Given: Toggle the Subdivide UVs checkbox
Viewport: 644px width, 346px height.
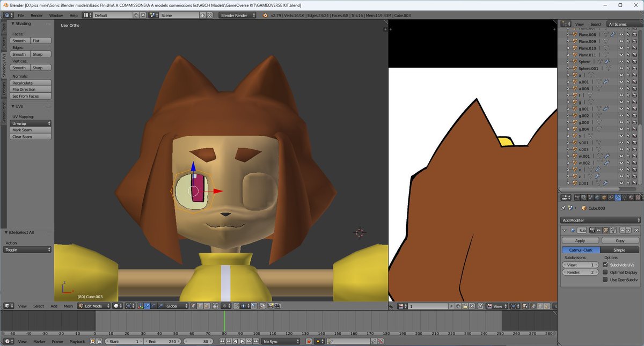Looking at the screenshot, I should pyautogui.click(x=605, y=264).
